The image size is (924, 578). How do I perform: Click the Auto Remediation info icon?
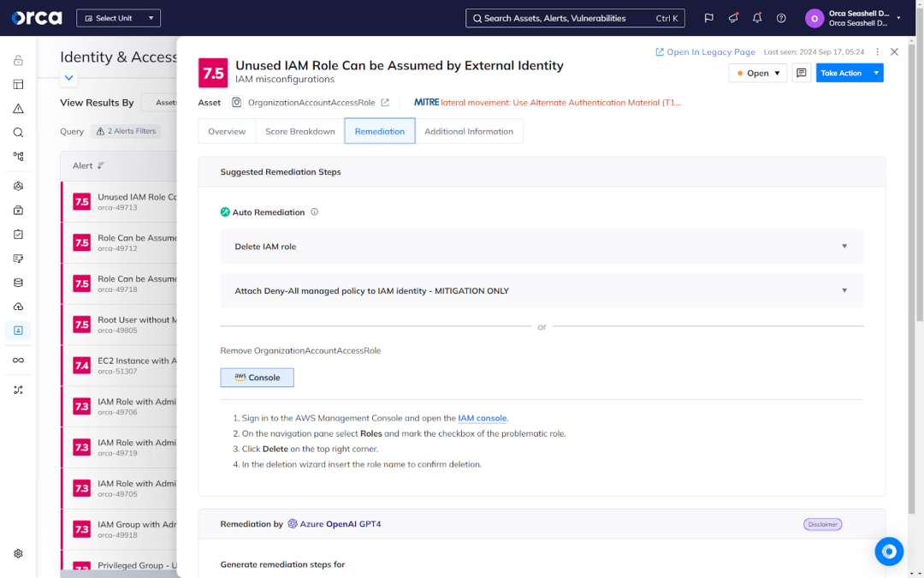pyautogui.click(x=315, y=212)
